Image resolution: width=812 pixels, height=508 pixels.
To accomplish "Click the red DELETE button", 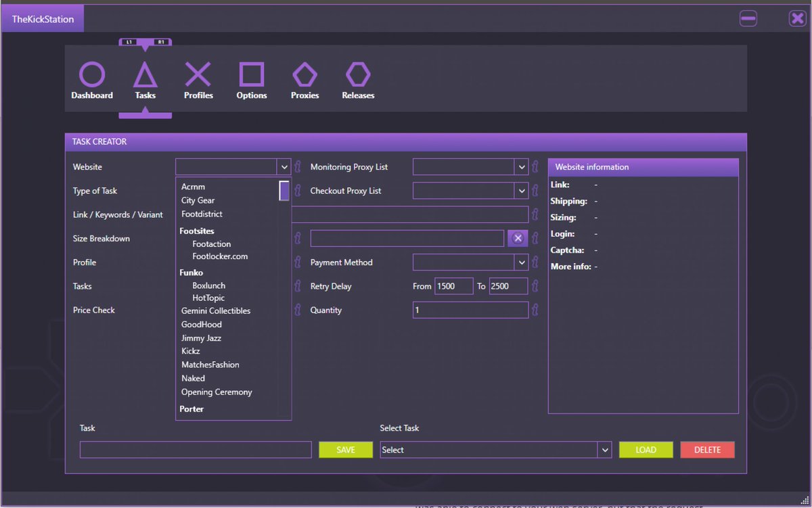I will 708,450.
